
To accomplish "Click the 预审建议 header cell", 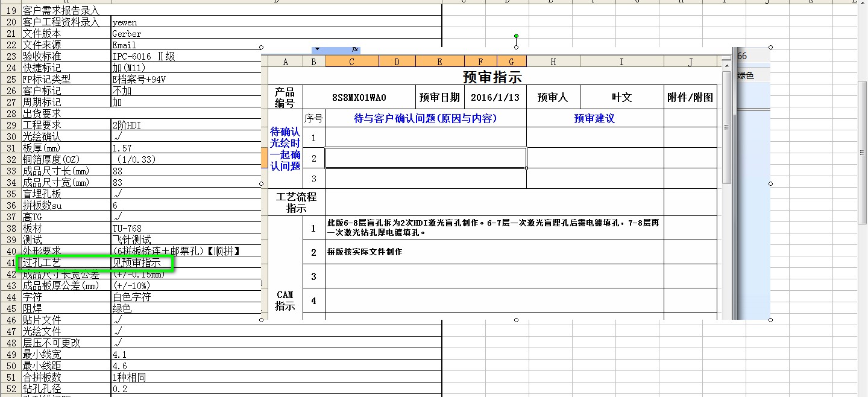I will [x=595, y=118].
